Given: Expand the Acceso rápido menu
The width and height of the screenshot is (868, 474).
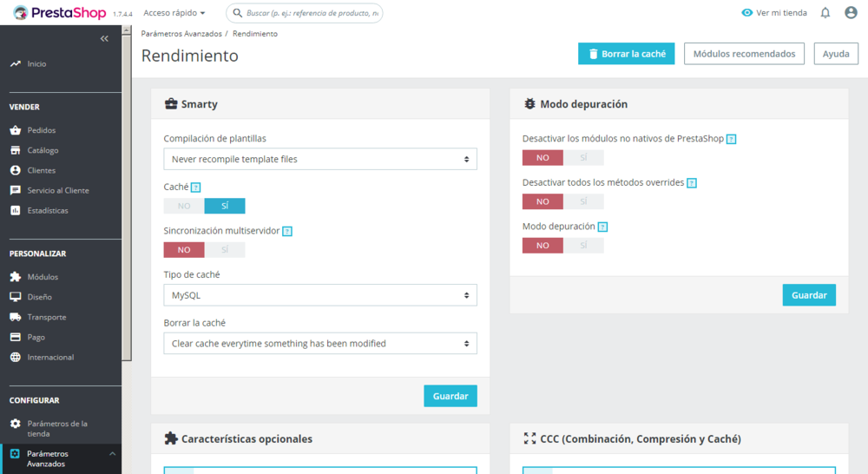Looking at the screenshot, I should 174,13.
